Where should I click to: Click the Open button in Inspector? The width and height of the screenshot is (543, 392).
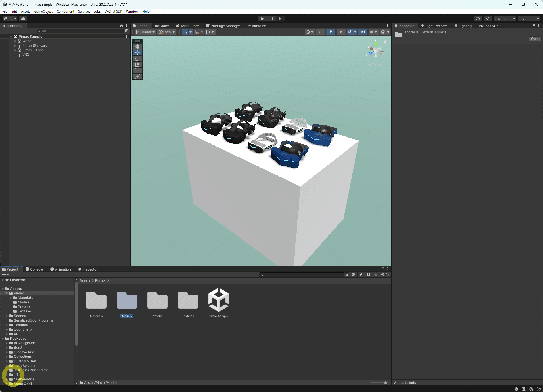(535, 39)
